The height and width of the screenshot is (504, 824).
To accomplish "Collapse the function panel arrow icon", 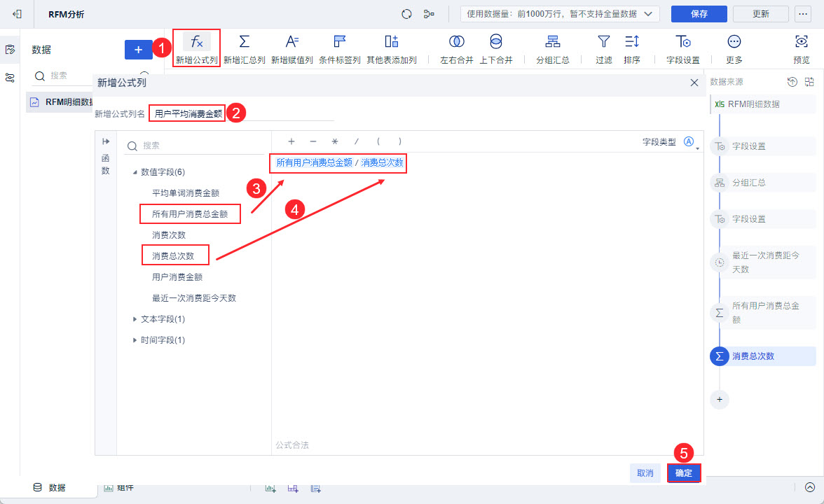I will coord(106,141).
